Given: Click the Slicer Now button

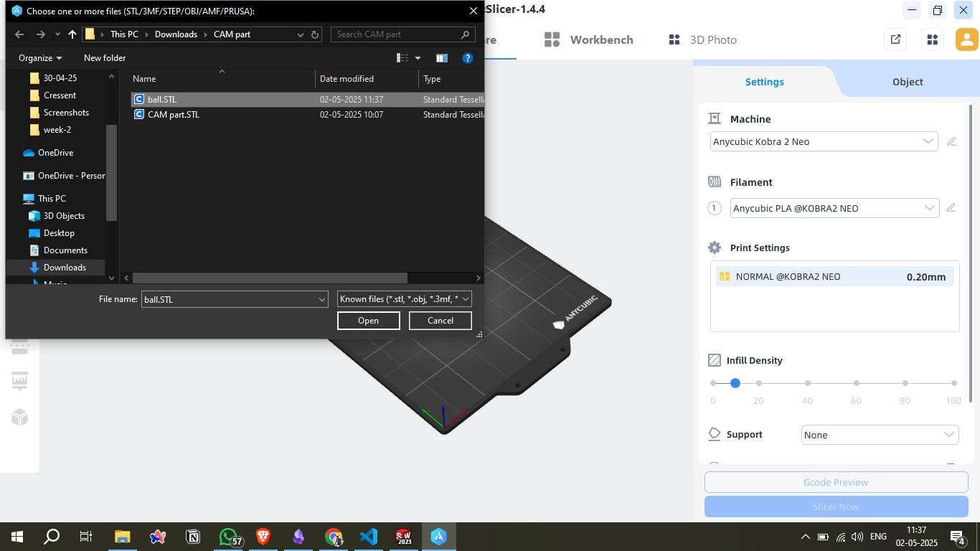Looking at the screenshot, I should pos(836,507).
